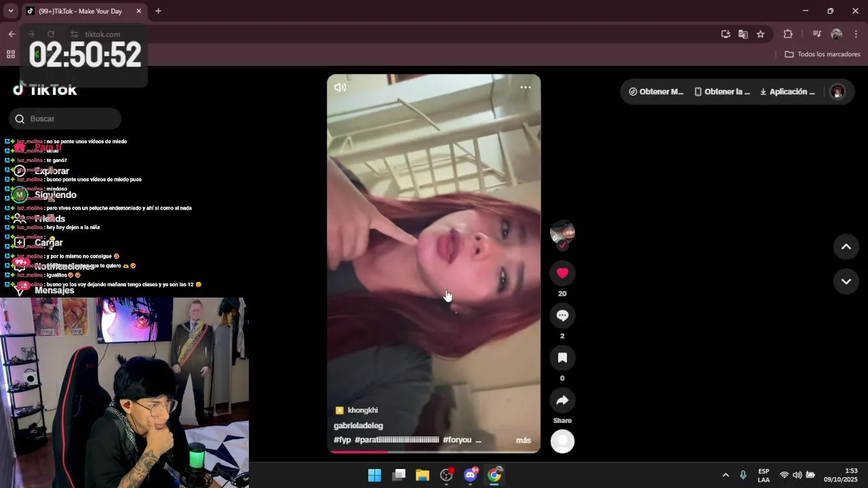Image resolution: width=868 pixels, height=488 pixels.
Task: Open a new Chrome tab
Action: point(158,11)
